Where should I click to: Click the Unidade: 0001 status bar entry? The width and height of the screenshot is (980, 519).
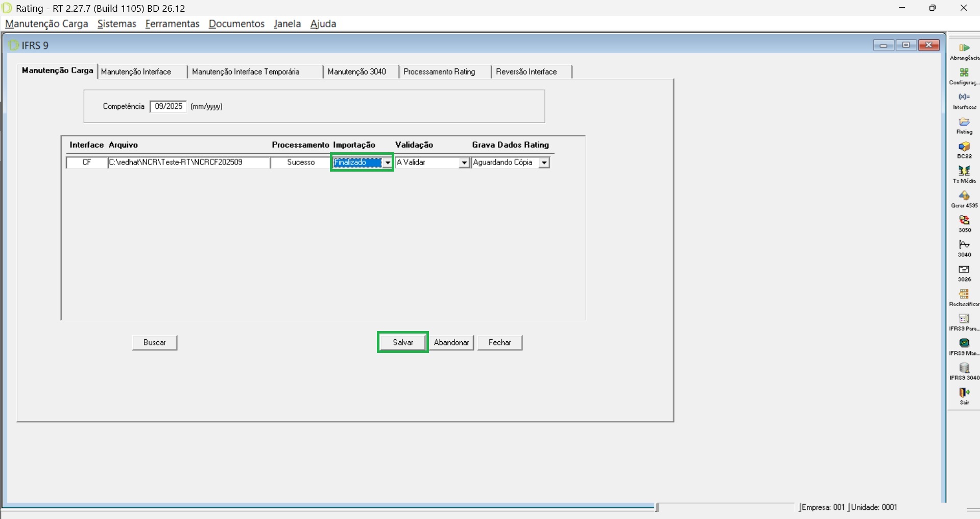[874, 507]
